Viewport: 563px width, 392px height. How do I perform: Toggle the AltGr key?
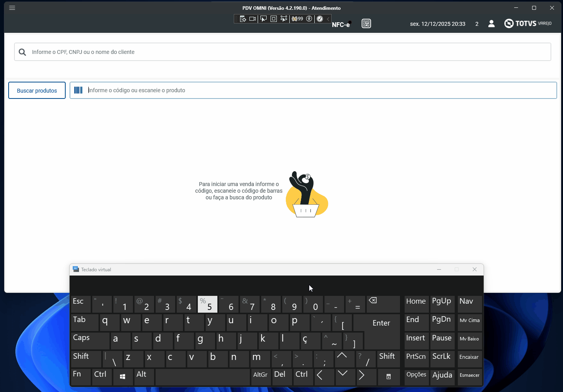point(261,377)
